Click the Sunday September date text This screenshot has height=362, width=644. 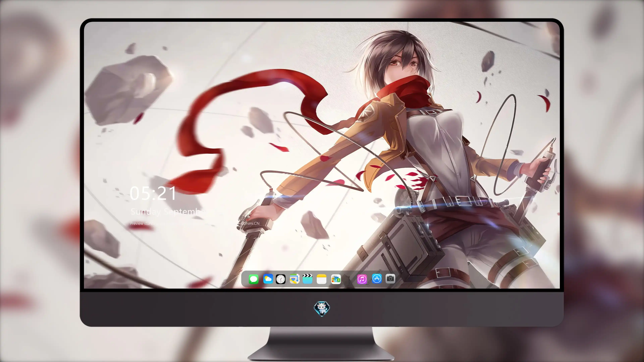[x=168, y=212]
